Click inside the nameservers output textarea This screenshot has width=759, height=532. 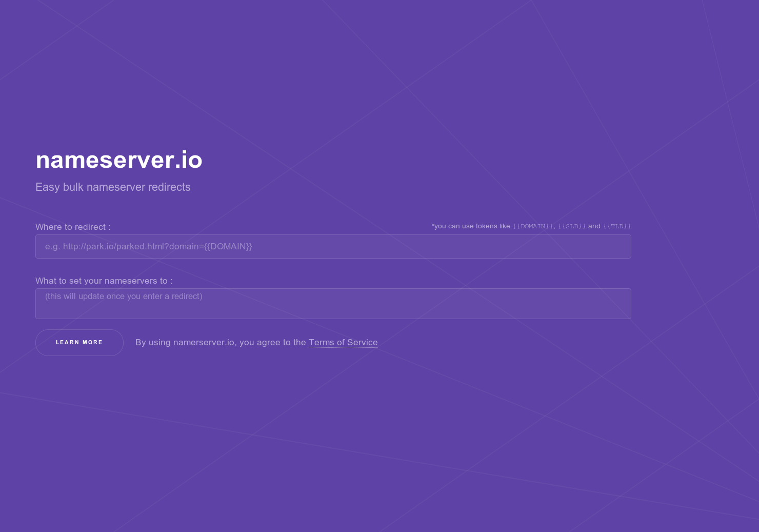[x=333, y=304]
